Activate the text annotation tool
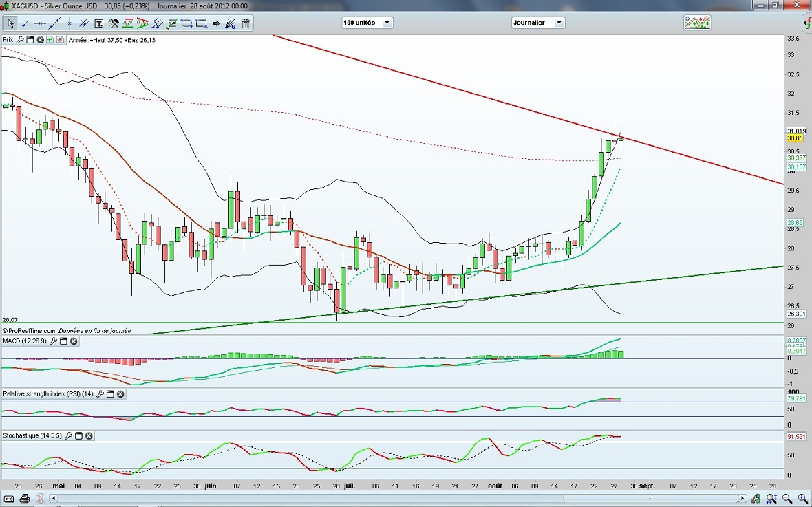 click(x=98, y=23)
